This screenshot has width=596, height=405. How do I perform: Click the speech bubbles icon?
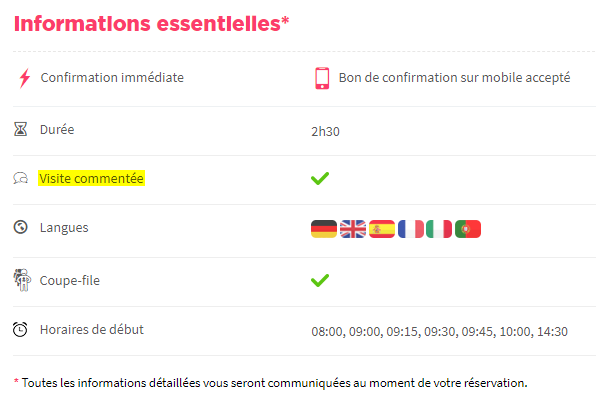(x=21, y=178)
